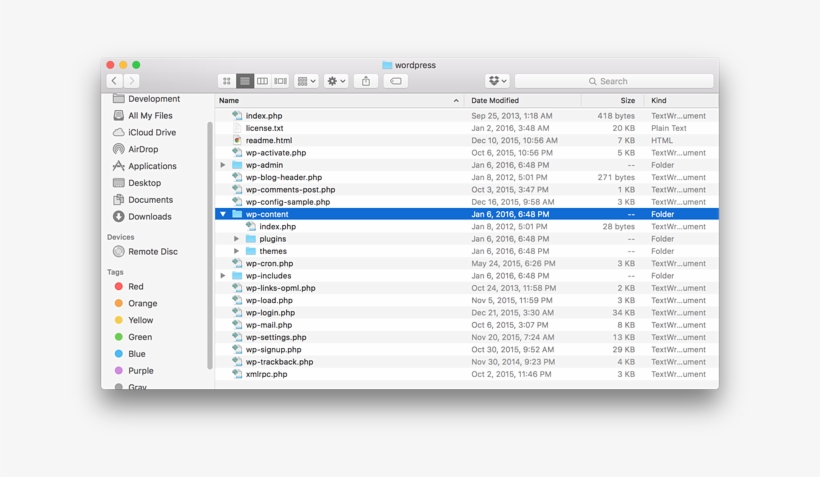Select index.php inside wp-content
This screenshot has width=820, height=477.
click(278, 226)
